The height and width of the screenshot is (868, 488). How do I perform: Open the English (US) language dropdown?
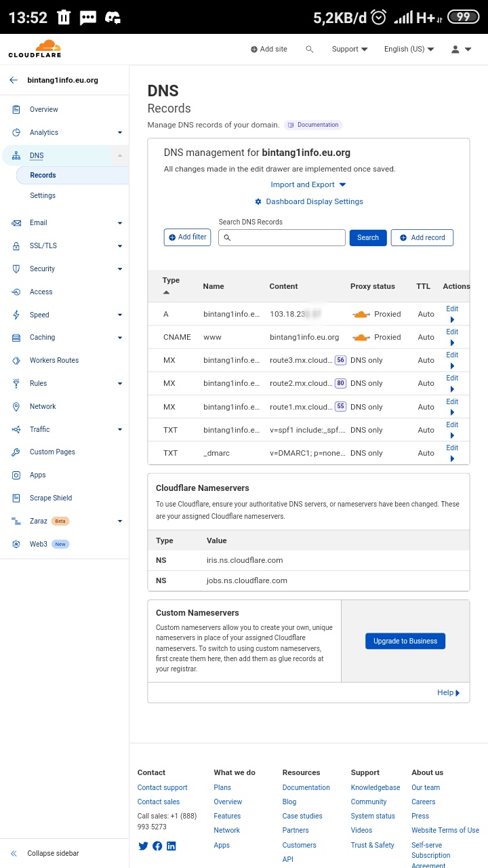[409, 50]
